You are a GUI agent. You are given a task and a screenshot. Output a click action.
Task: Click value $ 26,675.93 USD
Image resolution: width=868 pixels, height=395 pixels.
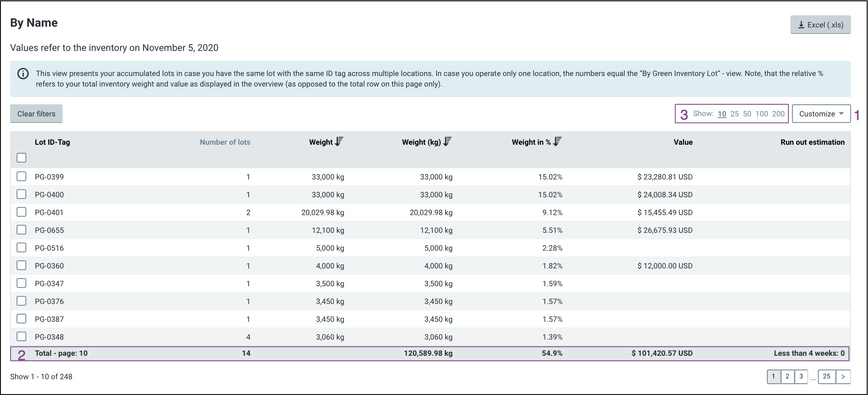tap(665, 230)
